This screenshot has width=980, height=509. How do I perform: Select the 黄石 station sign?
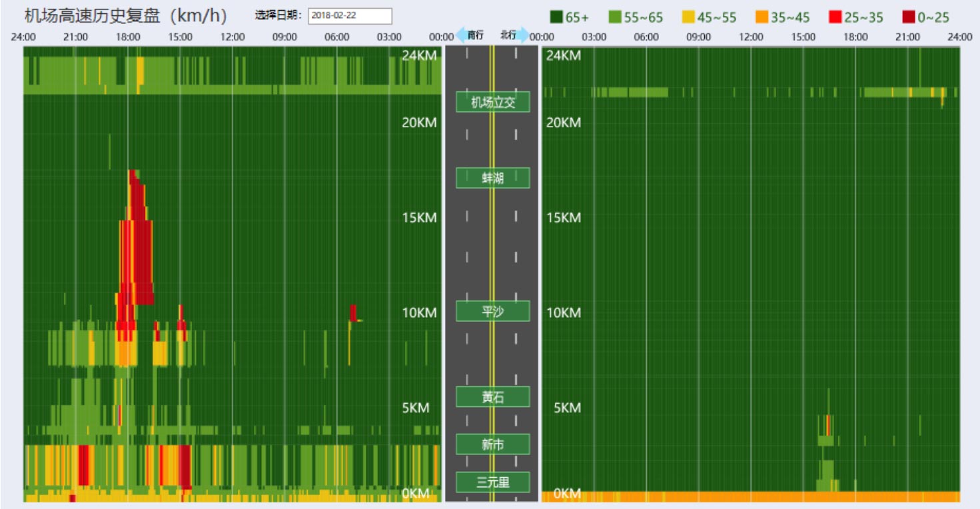pyautogui.click(x=492, y=397)
